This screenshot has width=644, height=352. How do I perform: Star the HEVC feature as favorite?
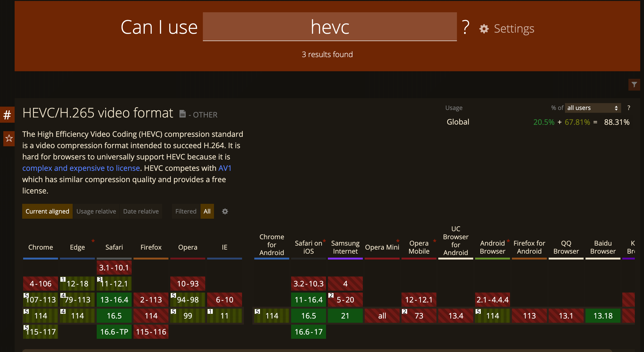(x=9, y=138)
